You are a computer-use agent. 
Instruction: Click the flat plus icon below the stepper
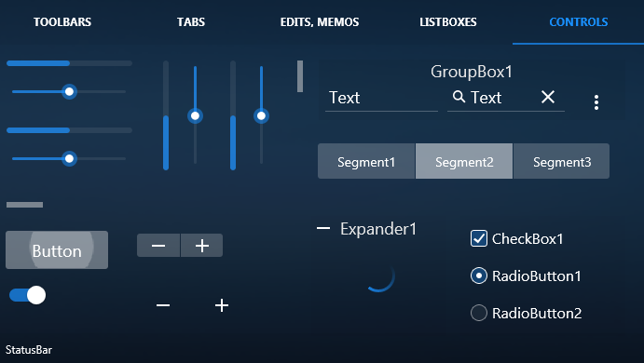222,305
